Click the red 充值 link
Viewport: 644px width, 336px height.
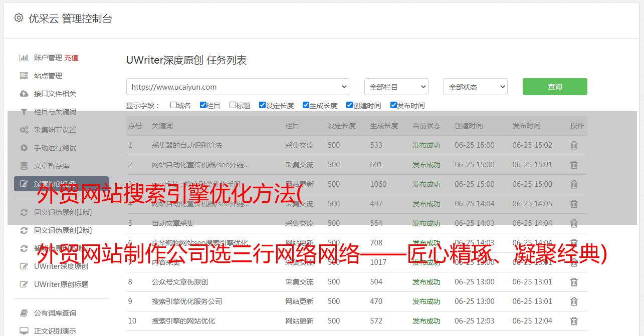click(x=71, y=58)
